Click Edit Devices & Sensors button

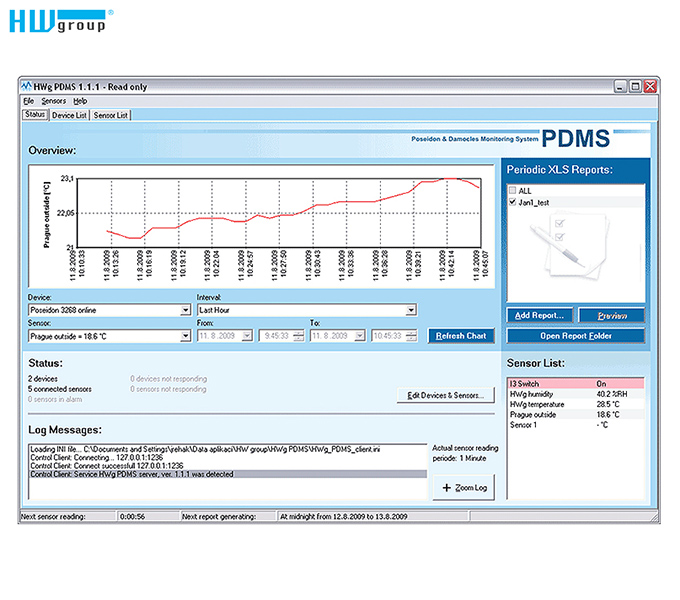(x=445, y=395)
